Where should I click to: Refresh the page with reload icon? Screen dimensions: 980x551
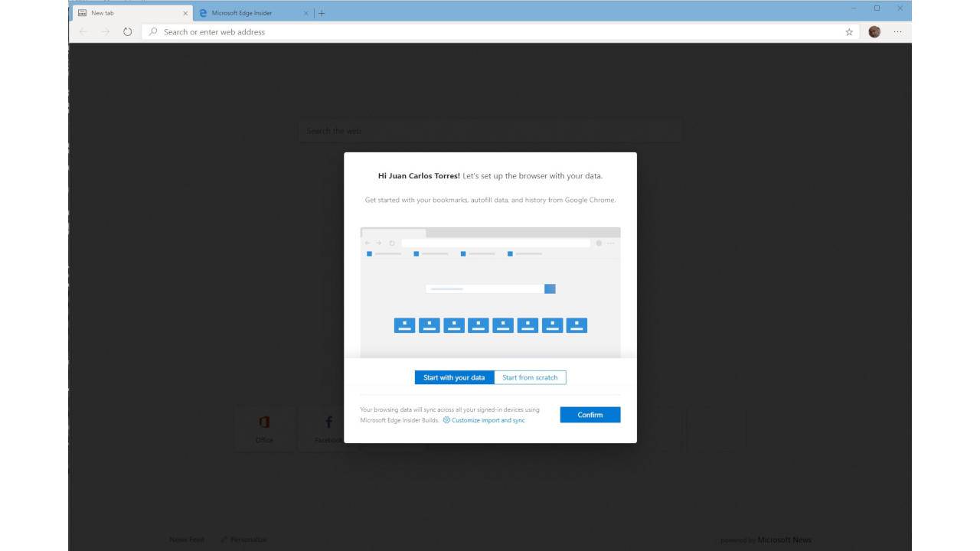pyautogui.click(x=127, y=32)
